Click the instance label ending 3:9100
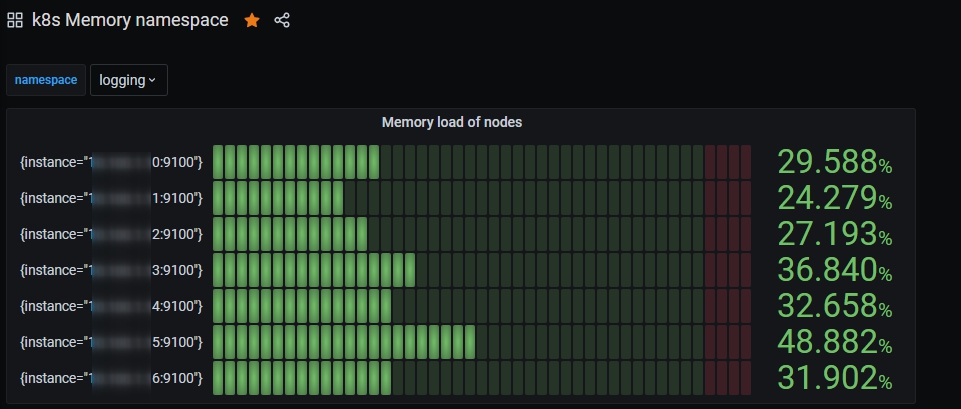The height and width of the screenshot is (409, 961). pos(112,270)
